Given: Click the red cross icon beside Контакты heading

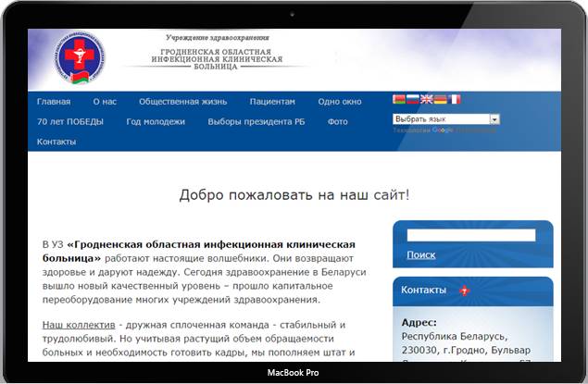Looking at the screenshot, I should [465, 291].
